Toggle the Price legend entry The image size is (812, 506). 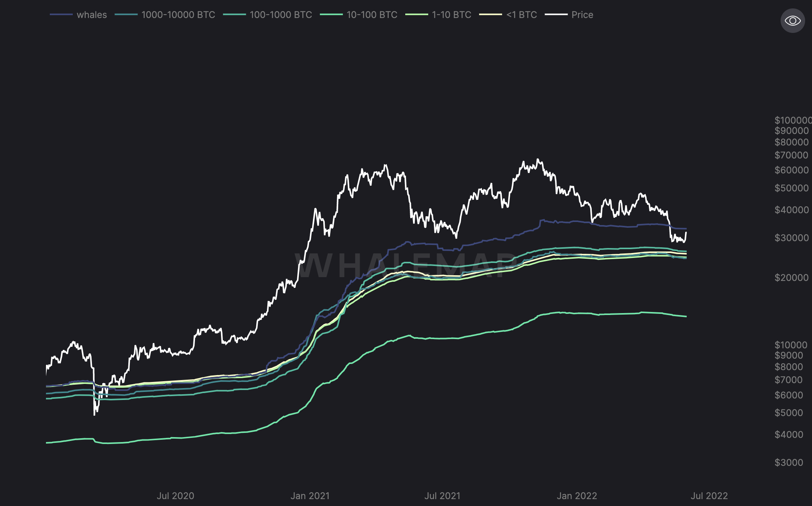[x=582, y=15]
